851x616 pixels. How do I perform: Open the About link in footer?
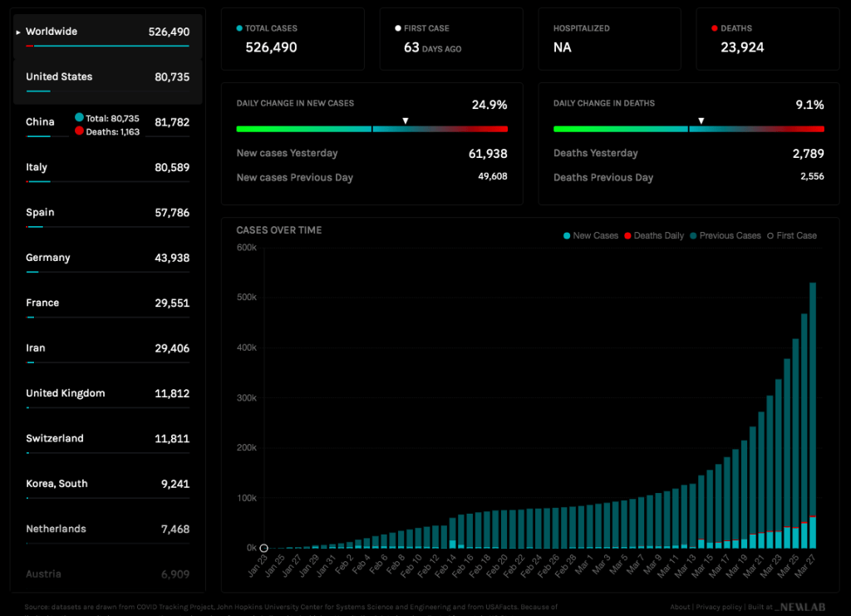point(680,608)
